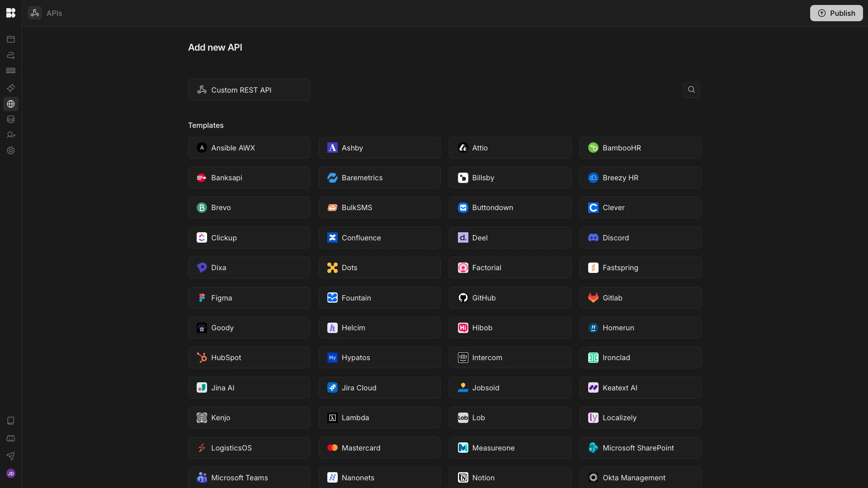The width and height of the screenshot is (868, 488).
Task: Open the settings gear in sidebar
Action: pyautogui.click(x=11, y=150)
